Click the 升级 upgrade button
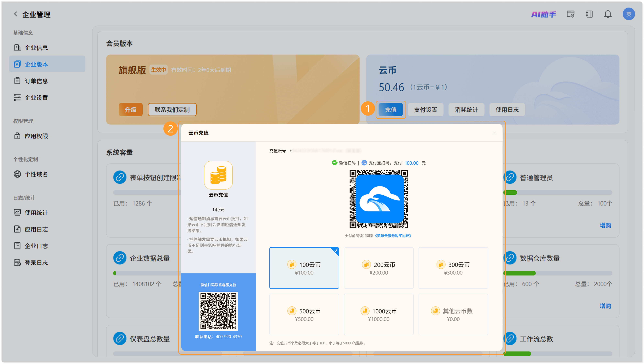 (131, 110)
